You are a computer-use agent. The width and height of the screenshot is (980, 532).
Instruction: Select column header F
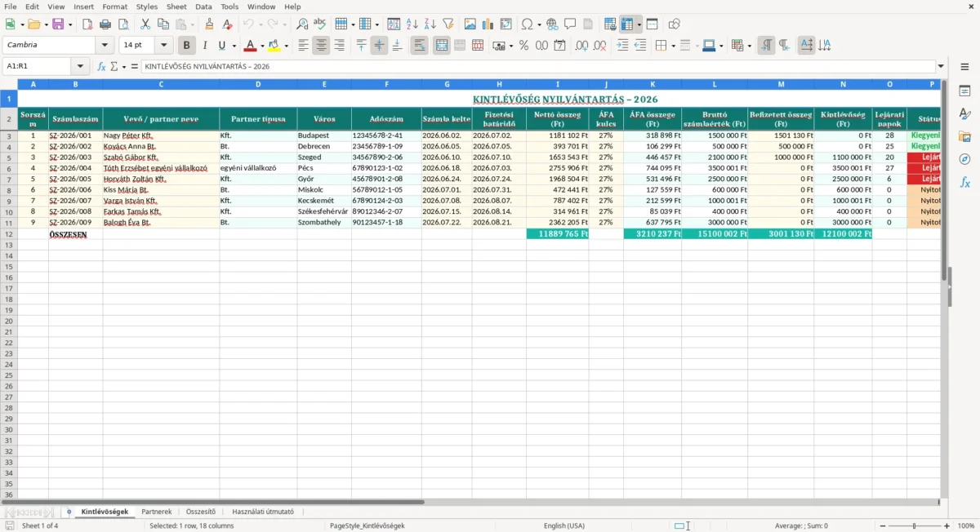click(386, 84)
